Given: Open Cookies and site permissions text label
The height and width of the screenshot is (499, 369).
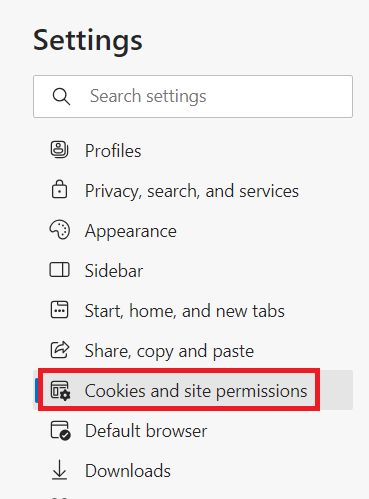Looking at the screenshot, I should click(196, 391).
